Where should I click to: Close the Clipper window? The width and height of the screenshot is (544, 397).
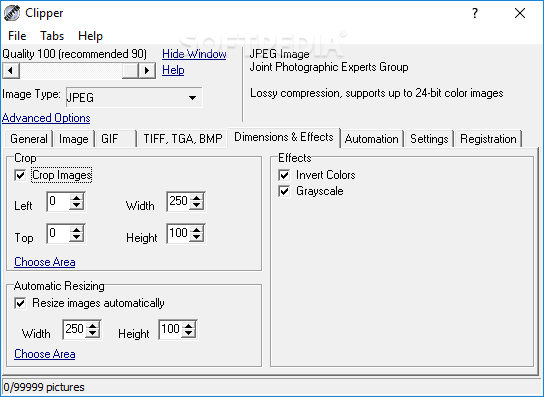coord(520,13)
